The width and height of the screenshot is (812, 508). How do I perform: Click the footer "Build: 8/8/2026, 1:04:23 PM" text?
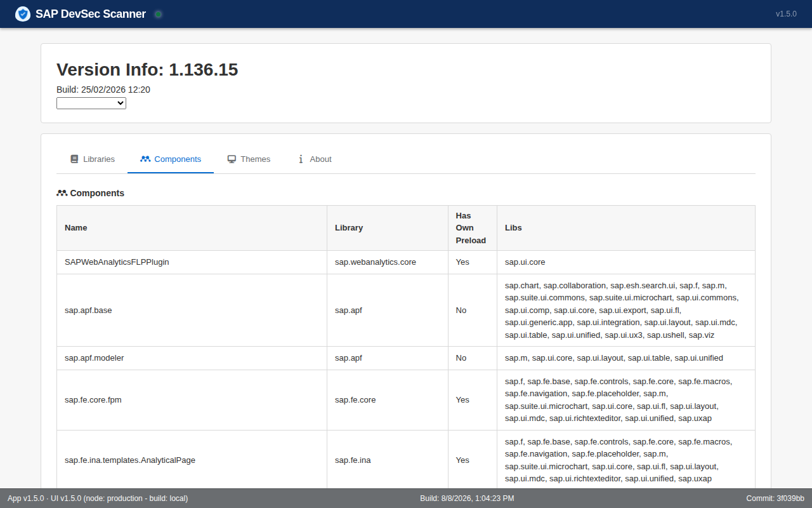coord(467,498)
